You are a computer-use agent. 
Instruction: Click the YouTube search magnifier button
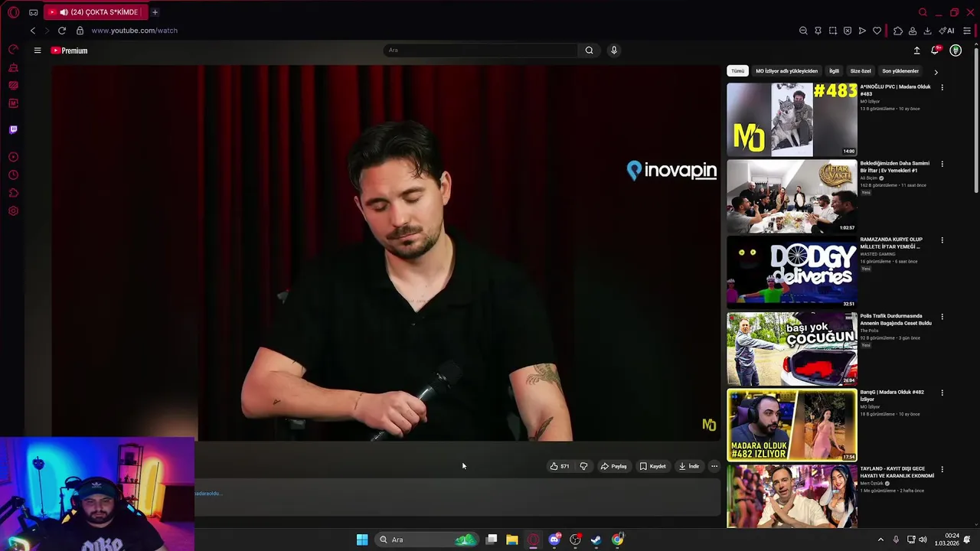point(589,51)
